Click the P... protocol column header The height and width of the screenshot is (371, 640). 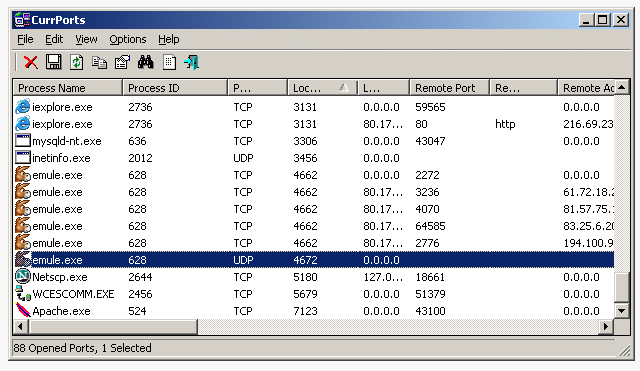[x=258, y=88]
